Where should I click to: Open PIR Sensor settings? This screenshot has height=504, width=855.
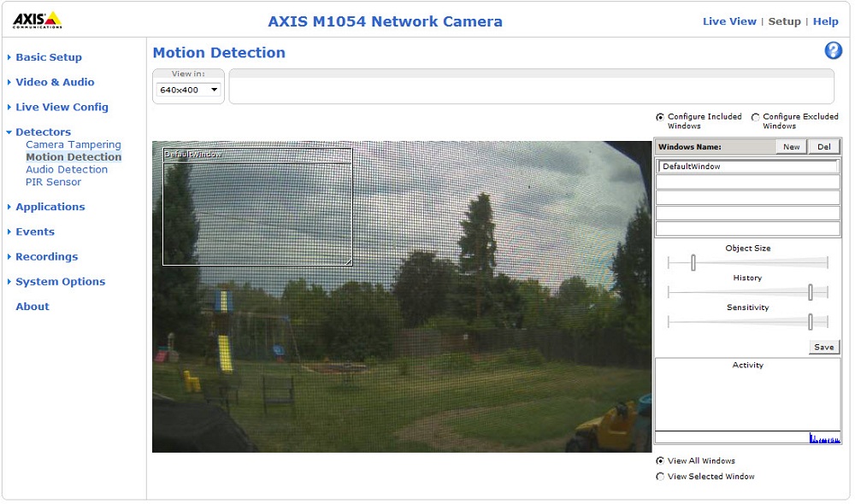point(53,183)
